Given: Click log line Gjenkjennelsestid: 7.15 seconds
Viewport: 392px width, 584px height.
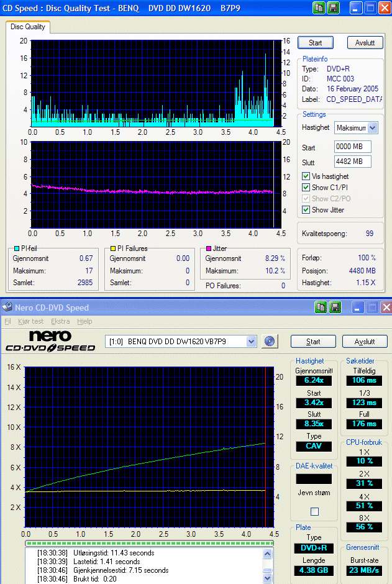Looking at the screenshot, I should pyautogui.click(x=103, y=570).
